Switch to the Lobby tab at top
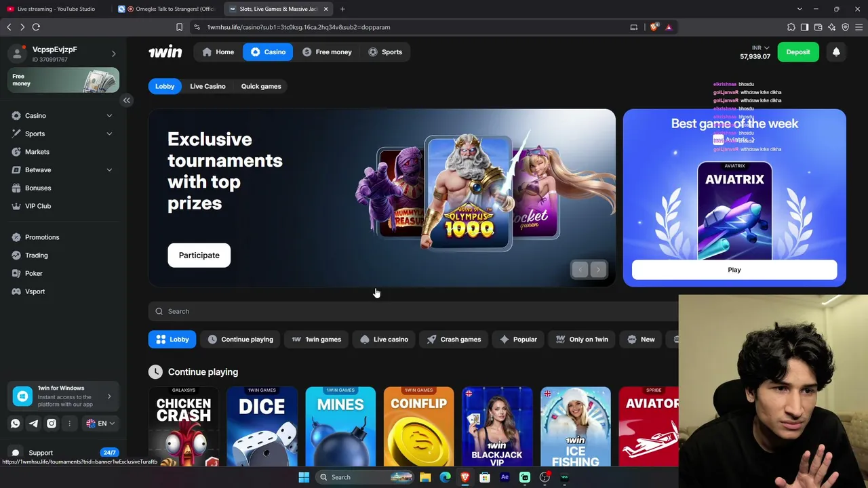 165,86
